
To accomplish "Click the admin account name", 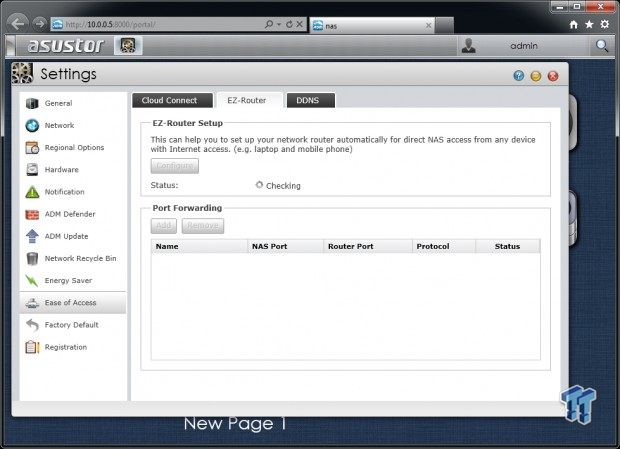I will pos(524,46).
